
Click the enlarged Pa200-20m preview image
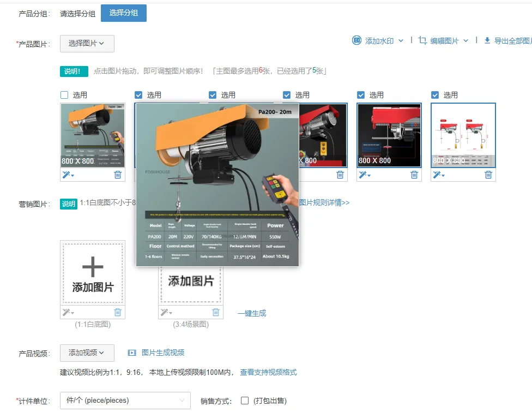(217, 185)
